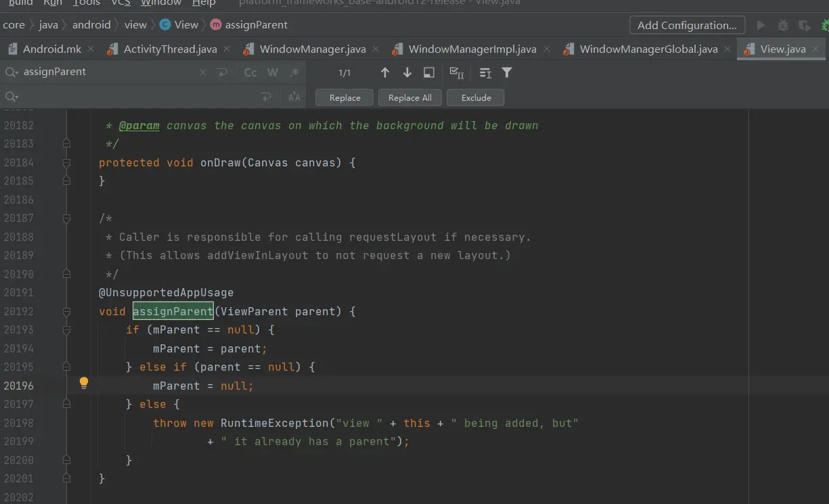The width and height of the screenshot is (829, 504).
Task: Collapse the onDraw method fold marker
Action: coord(66,163)
